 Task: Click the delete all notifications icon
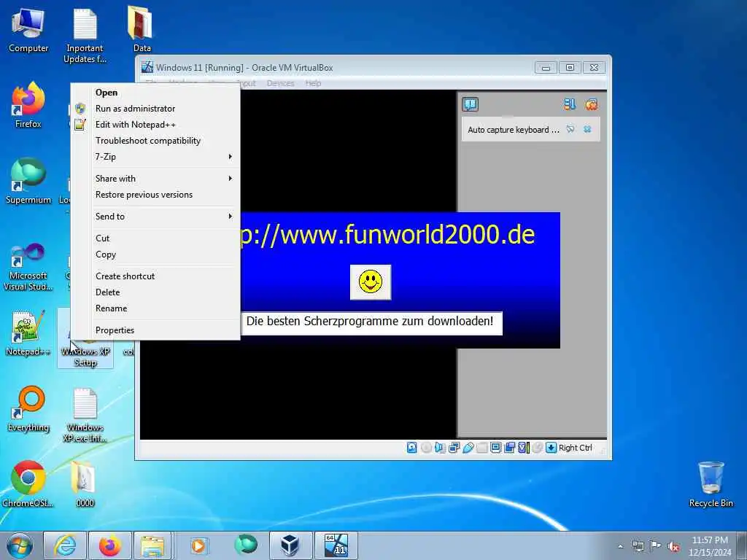click(591, 104)
